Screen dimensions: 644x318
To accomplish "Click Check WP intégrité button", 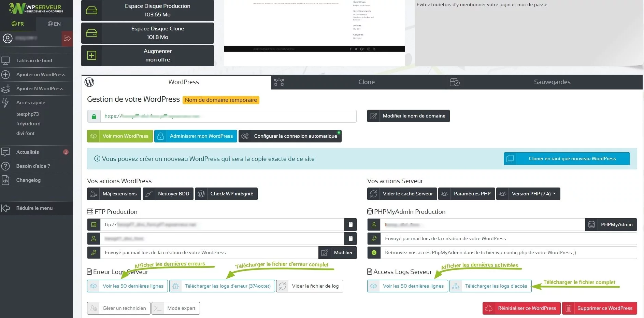I will tap(226, 194).
